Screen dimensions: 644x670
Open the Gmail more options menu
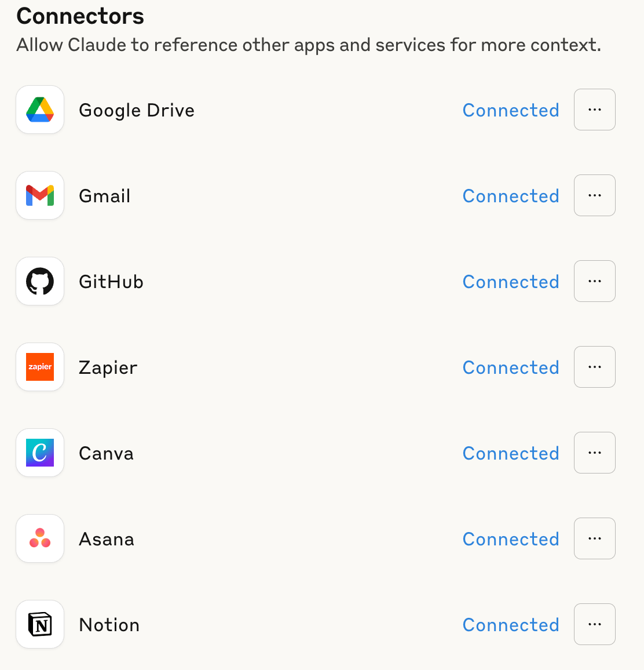point(594,196)
